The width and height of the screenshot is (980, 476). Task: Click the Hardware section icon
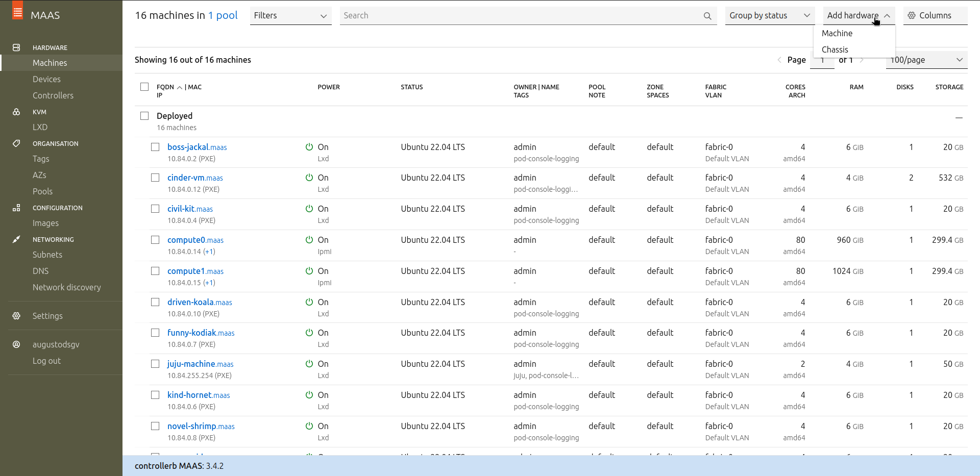click(16, 47)
